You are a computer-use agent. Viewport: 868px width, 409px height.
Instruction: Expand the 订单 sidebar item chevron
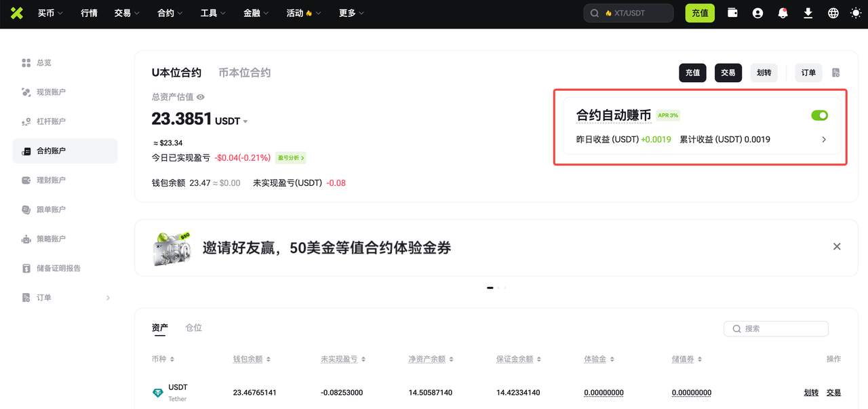pos(108,298)
